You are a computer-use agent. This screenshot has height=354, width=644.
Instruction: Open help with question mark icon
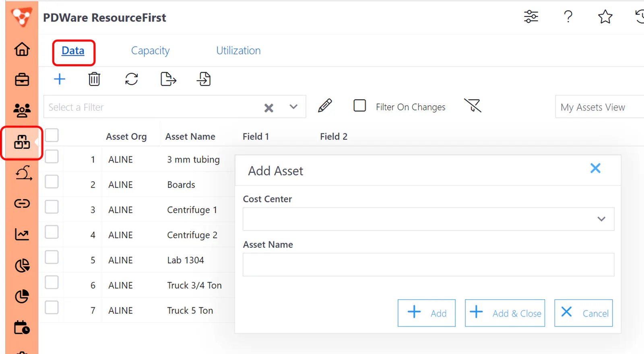[x=568, y=16]
